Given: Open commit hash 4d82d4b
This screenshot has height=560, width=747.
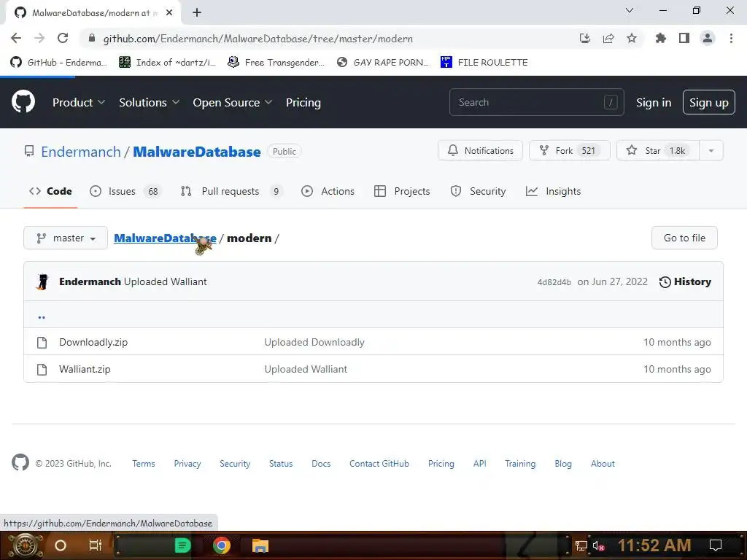Looking at the screenshot, I should point(554,282).
